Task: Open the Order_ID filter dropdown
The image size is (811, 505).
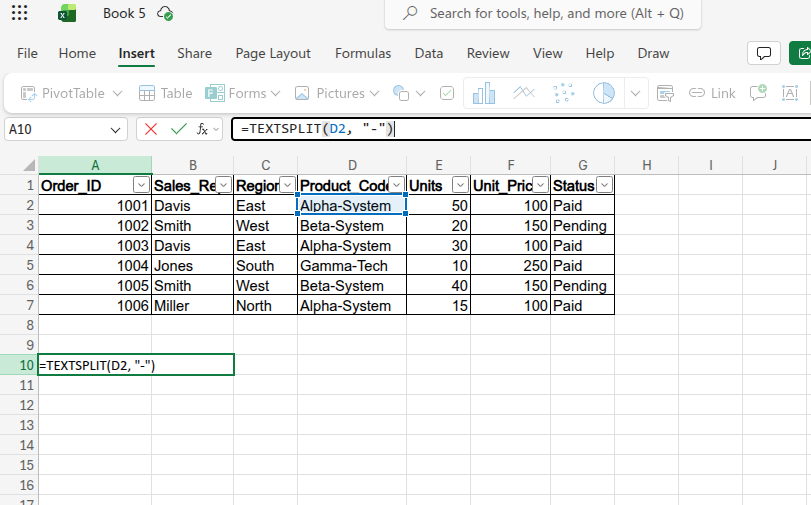Action: 141,185
